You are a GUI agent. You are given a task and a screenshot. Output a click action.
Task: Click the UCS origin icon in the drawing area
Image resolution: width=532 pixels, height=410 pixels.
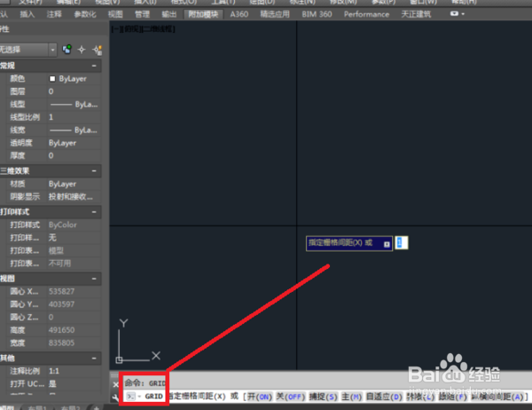point(119,359)
